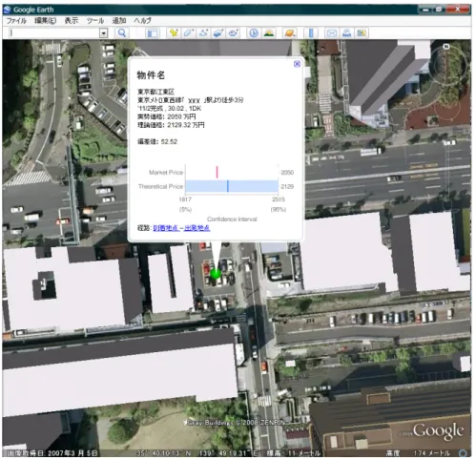Click the blue Theoretical Price marker
Screen dimensions: 476x460
(228, 186)
